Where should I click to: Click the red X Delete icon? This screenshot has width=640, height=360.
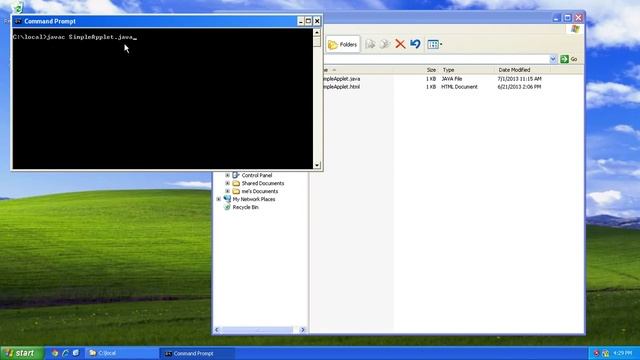pyautogui.click(x=400, y=44)
